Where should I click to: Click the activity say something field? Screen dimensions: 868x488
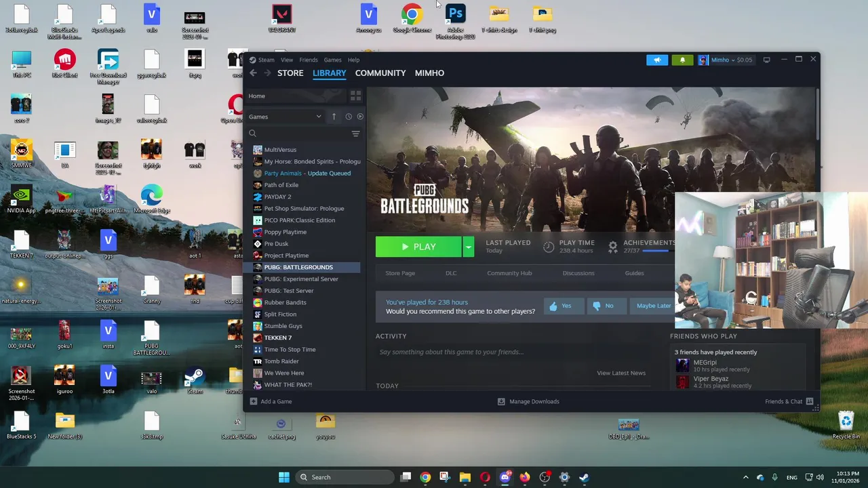(512, 352)
